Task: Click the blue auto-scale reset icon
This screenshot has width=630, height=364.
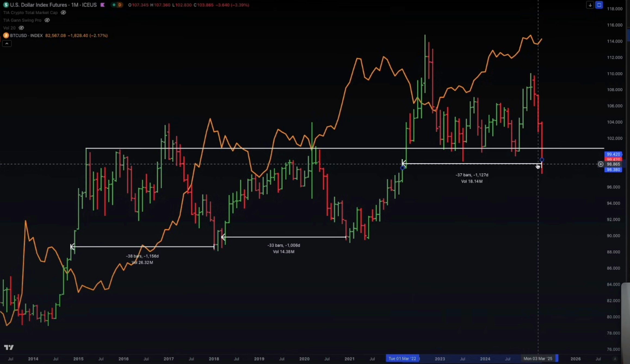Action: pos(599,5)
